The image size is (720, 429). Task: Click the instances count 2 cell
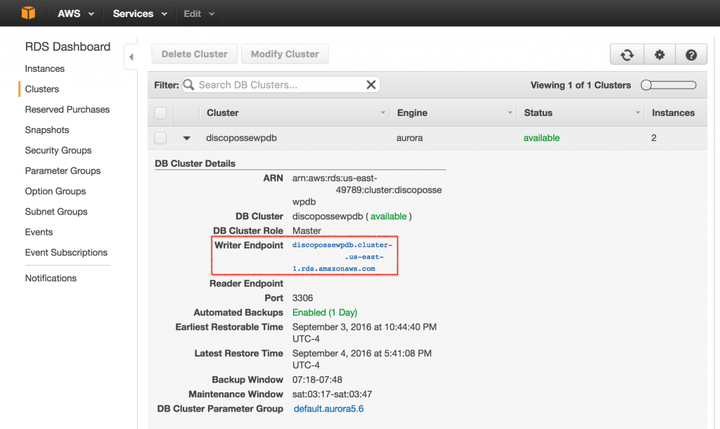coord(653,138)
